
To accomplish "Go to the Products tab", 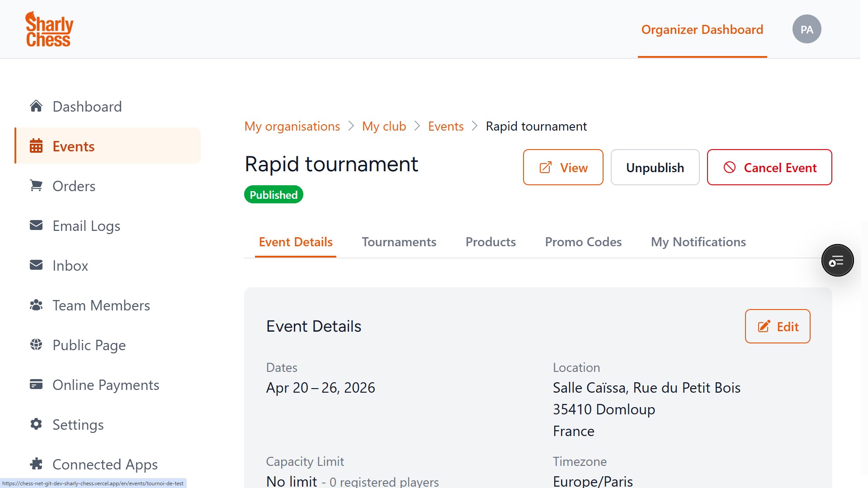I will [x=491, y=242].
